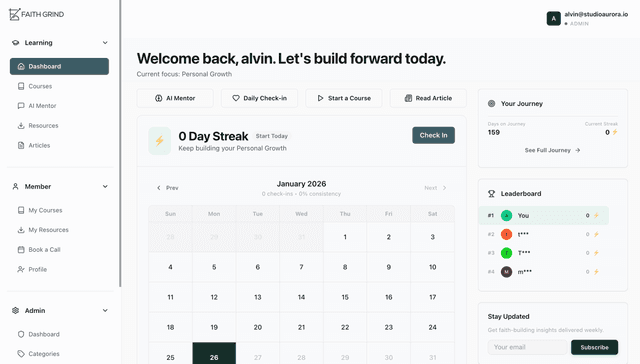Click the AI Mentor quick action icon
Screen dimensions: 640x364
(158, 98)
